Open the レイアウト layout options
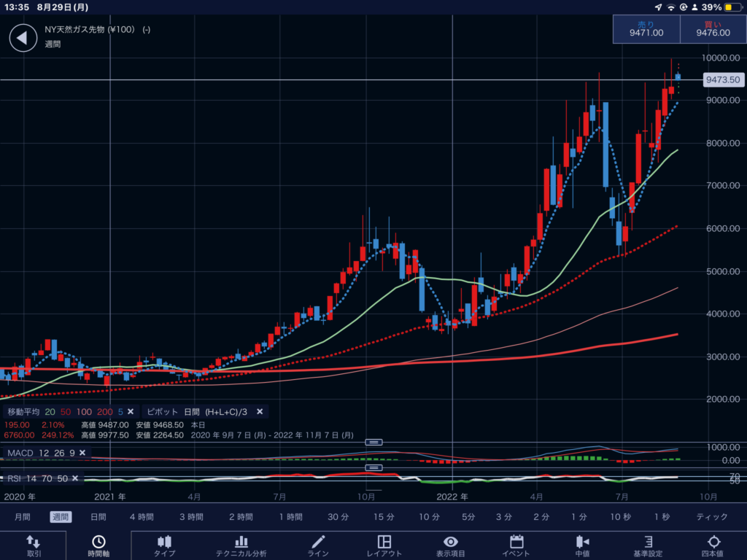The image size is (747, 560). pyautogui.click(x=384, y=545)
